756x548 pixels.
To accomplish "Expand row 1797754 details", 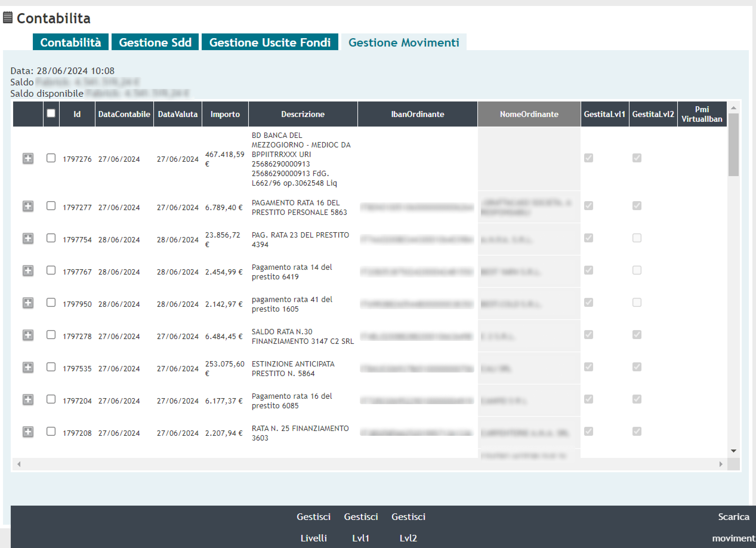I will pos(28,238).
